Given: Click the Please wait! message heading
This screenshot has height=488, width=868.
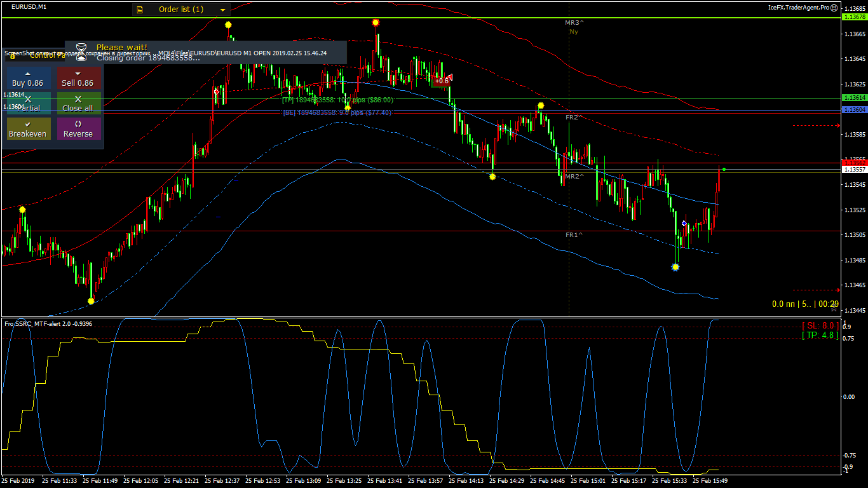Looking at the screenshot, I should [x=121, y=47].
